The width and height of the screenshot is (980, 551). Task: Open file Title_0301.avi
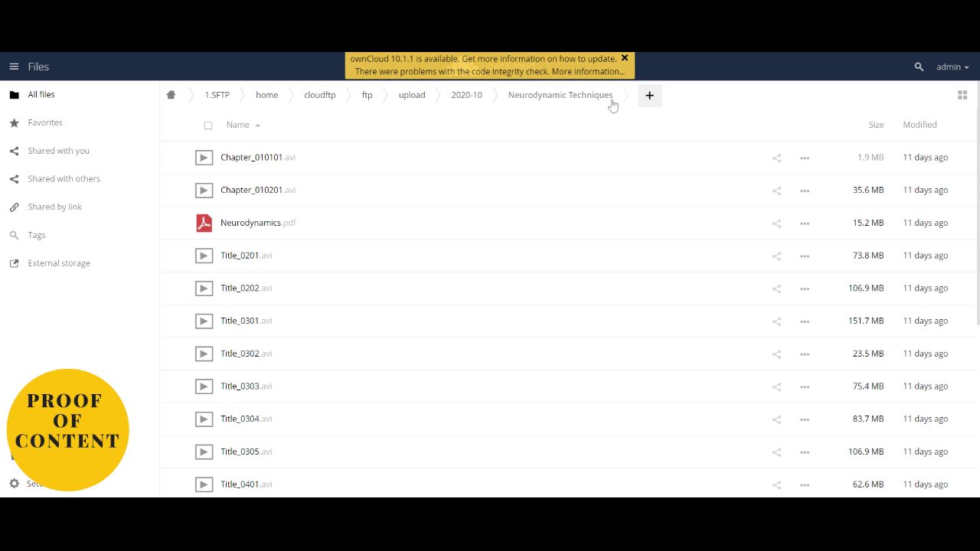(246, 321)
